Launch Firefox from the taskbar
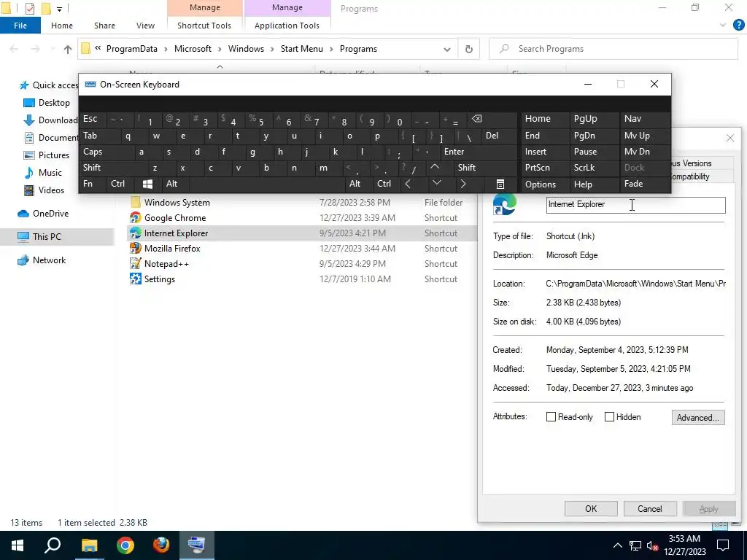The image size is (747, 560). (161, 545)
